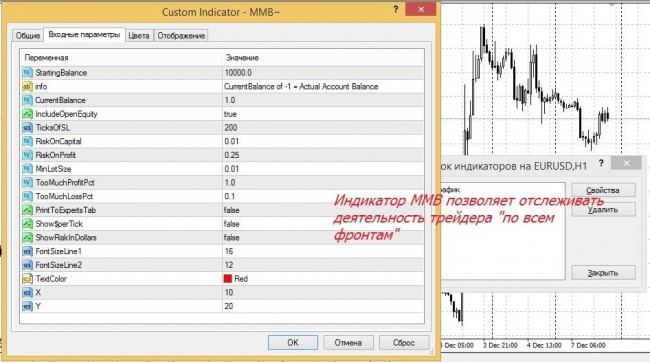Click the PrintToExpertsTab boolean icon
The image size is (650, 362).
pos(27,210)
